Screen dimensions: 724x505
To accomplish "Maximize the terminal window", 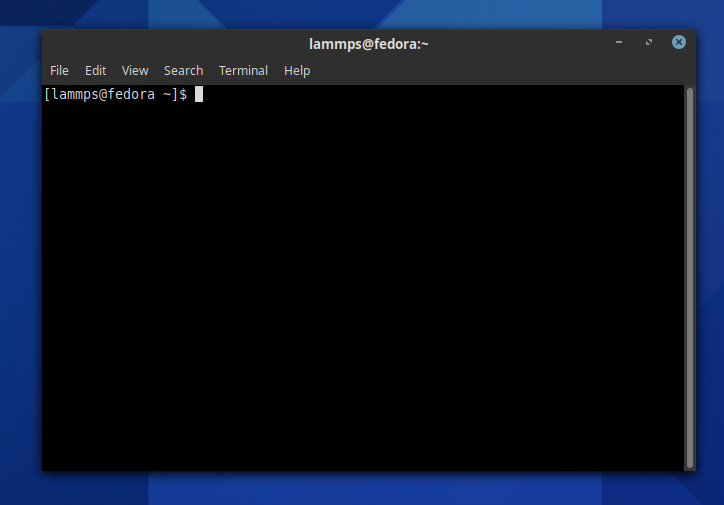I will click(649, 42).
